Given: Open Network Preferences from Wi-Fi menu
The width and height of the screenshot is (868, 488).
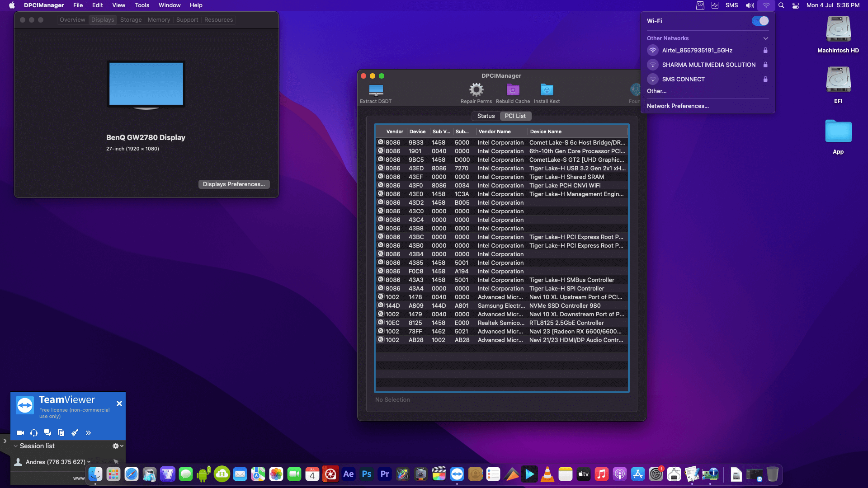Looking at the screenshot, I should pyautogui.click(x=677, y=106).
